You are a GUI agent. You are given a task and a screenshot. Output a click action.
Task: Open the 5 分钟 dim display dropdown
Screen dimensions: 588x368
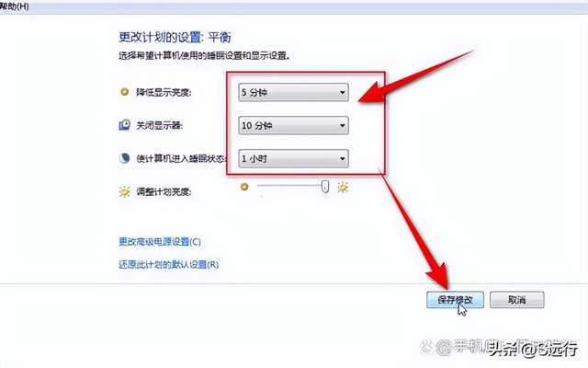point(293,92)
